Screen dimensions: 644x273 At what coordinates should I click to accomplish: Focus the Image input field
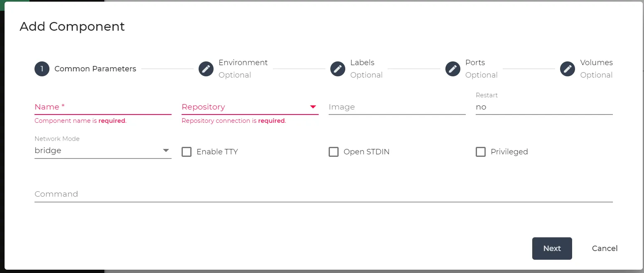[x=397, y=107]
